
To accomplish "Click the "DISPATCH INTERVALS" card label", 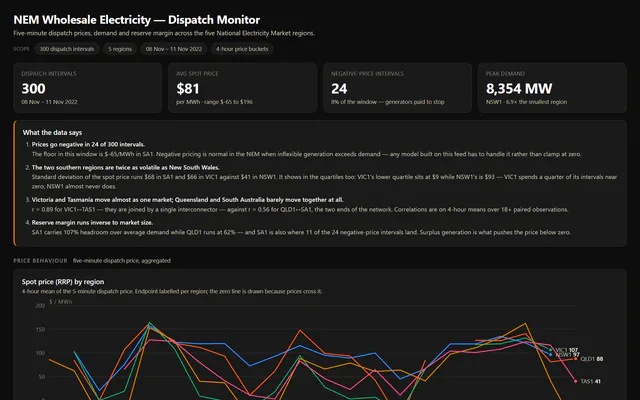I will (49, 74).
